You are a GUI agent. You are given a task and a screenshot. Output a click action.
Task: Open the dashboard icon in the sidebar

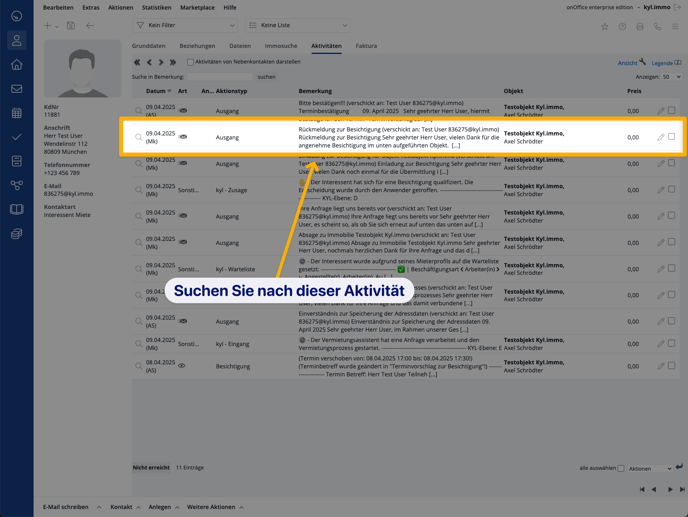pos(17,16)
